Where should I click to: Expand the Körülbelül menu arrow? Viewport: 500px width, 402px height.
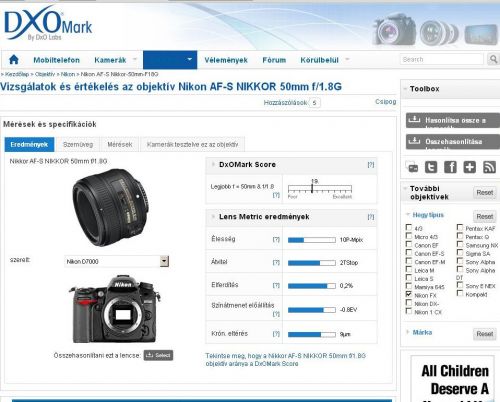(347, 59)
